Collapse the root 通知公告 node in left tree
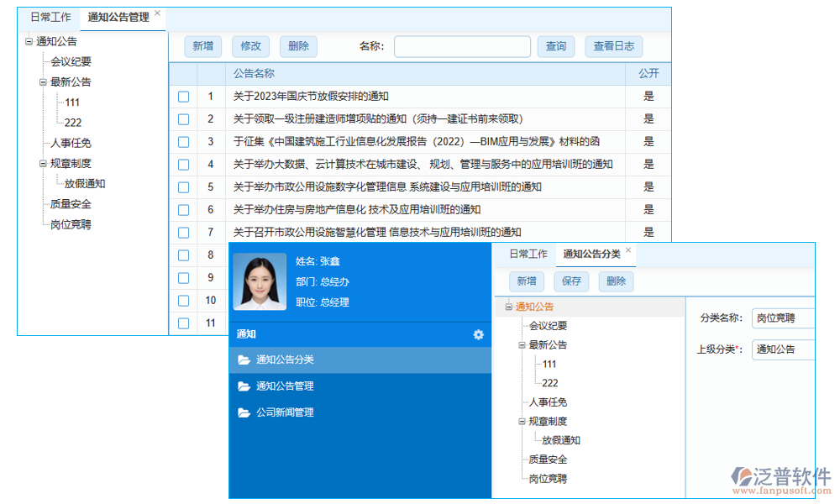The height and width of the screenshot is (504, 840). click(x=29, y=41)
